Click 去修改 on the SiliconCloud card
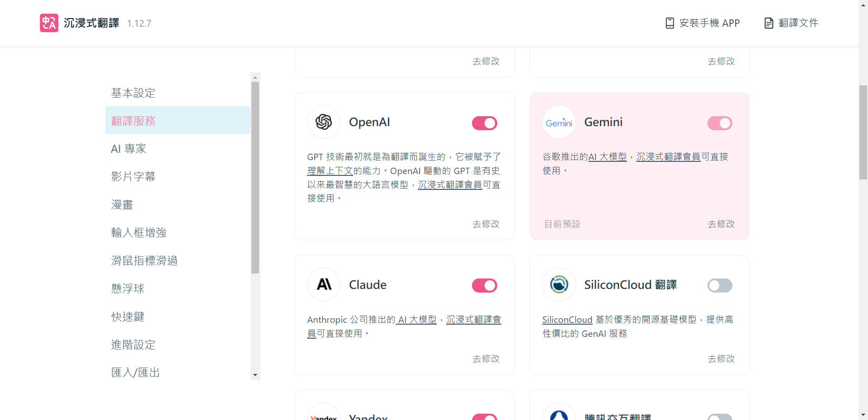 point(721,359)
